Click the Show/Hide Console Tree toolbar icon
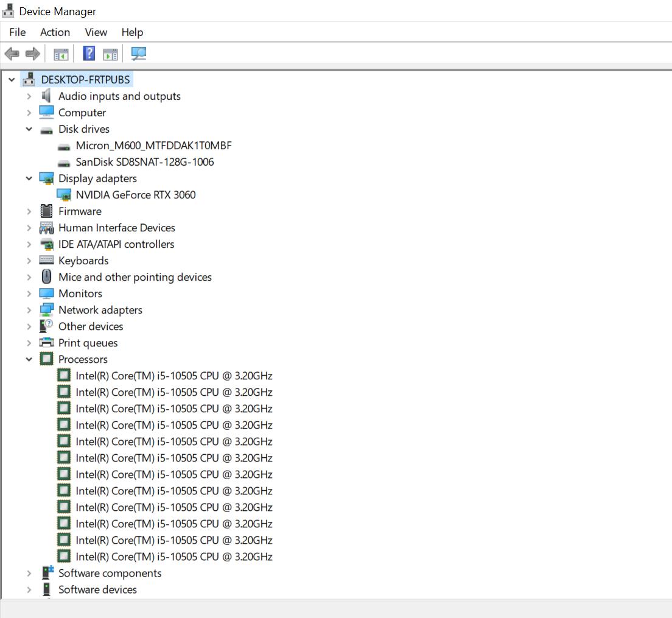This screenshot has height=618, width=672. coord(60,54)
